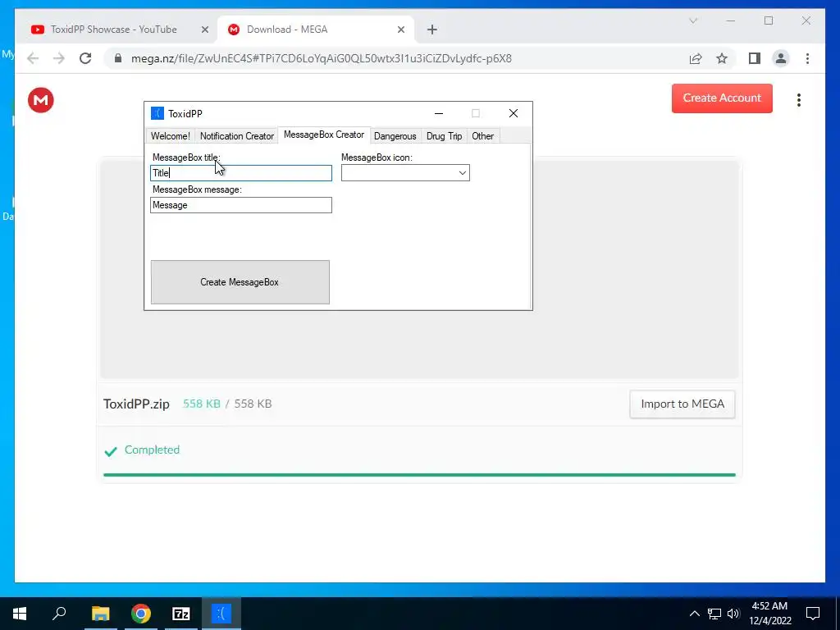Switch to ToxidPP Showcase YouTube tab

pos(113,30)
